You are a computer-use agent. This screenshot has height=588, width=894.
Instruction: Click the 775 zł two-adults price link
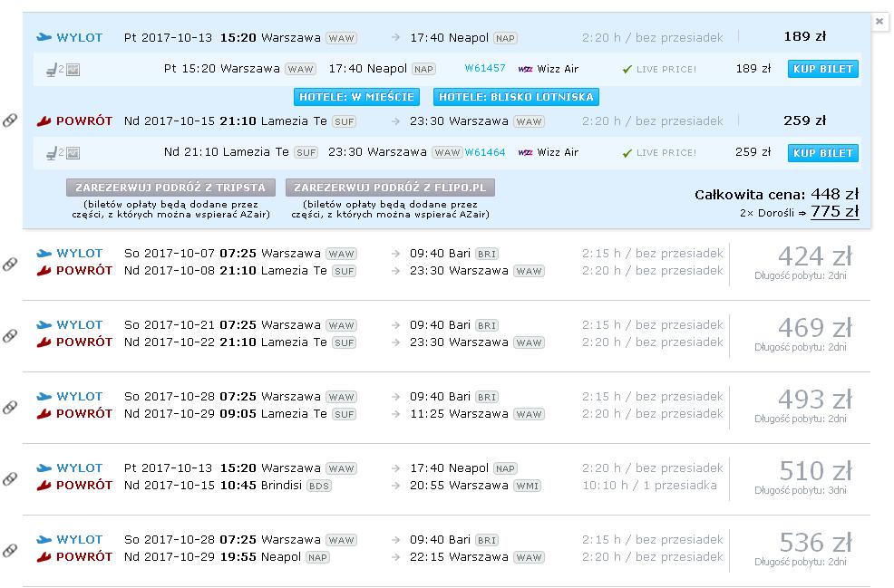pos(835,211)
